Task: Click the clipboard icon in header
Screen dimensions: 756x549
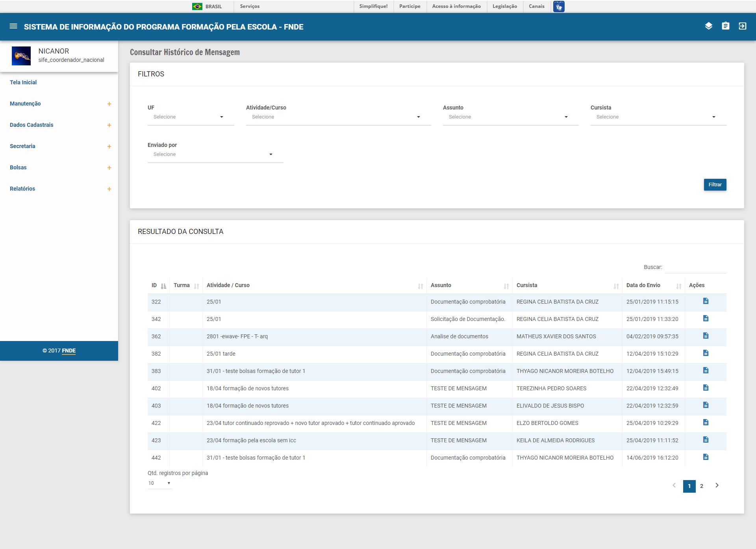Action: tap(725, 26)
